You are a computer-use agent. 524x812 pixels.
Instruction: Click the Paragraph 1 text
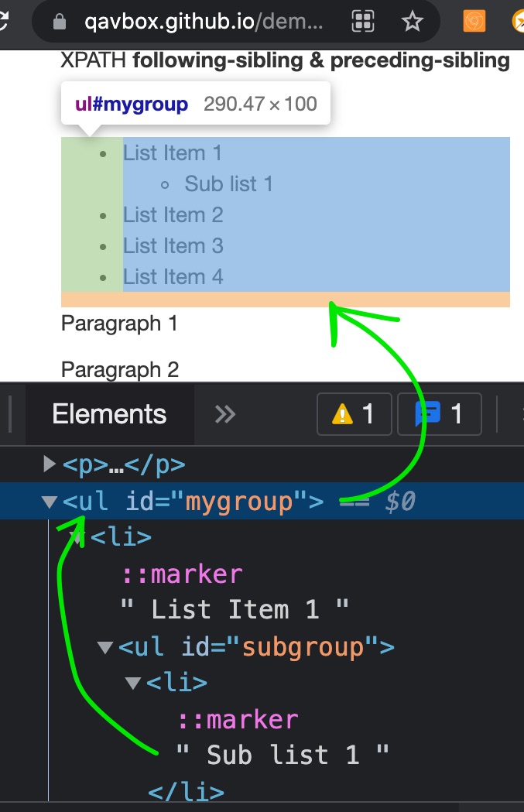[x=119, y=324]
